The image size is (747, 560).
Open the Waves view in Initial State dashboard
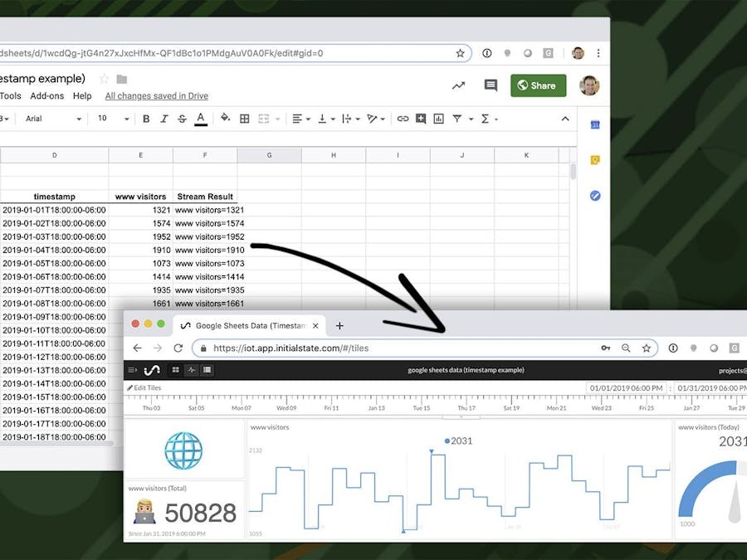pyautogui.click(x=193, y=369)
